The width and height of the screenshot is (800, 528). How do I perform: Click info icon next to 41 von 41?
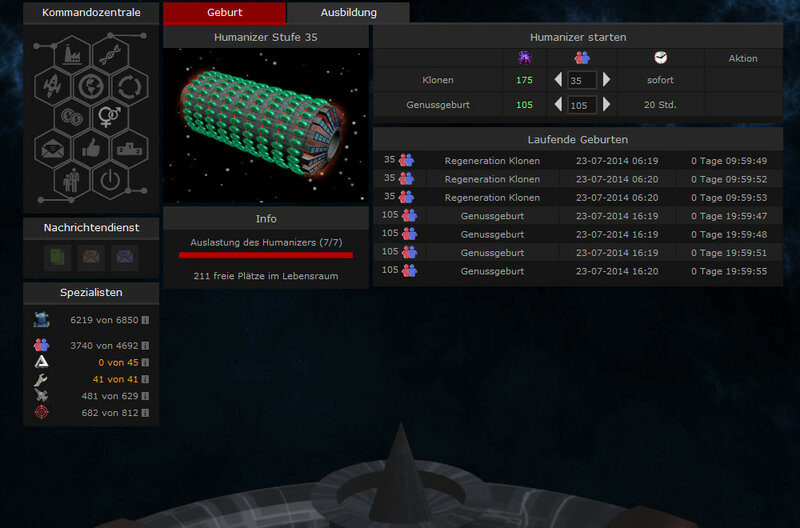tap(145, 379)
